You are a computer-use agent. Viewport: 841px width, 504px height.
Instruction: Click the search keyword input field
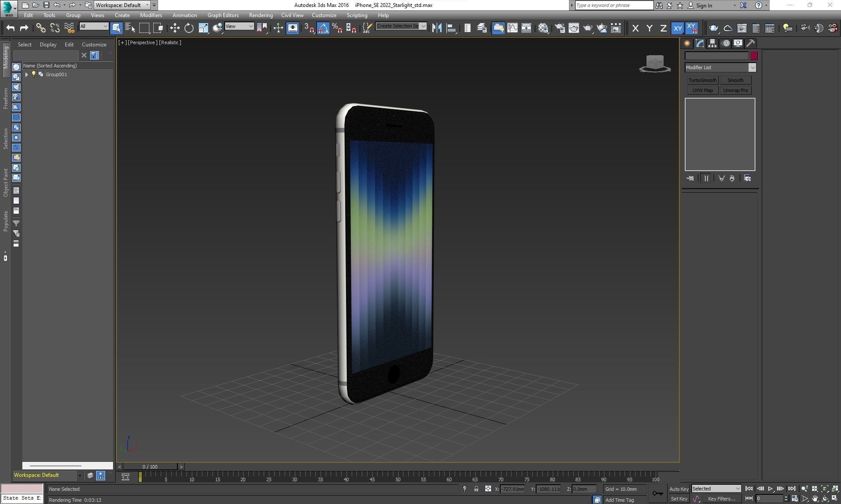(x=614, y=5)
